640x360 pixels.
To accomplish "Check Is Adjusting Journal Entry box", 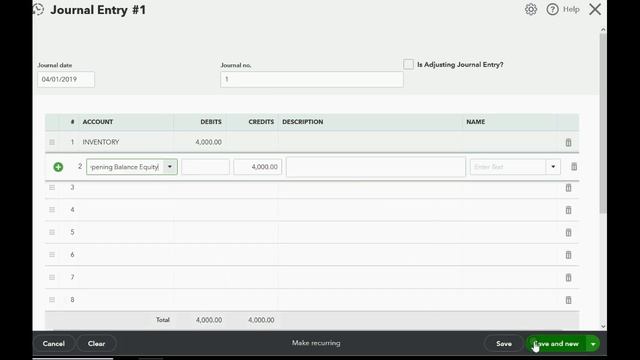I will (408, 64).
